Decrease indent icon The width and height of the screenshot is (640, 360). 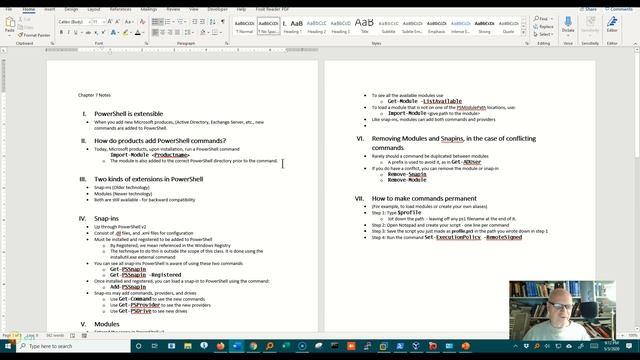coord(195,22)
